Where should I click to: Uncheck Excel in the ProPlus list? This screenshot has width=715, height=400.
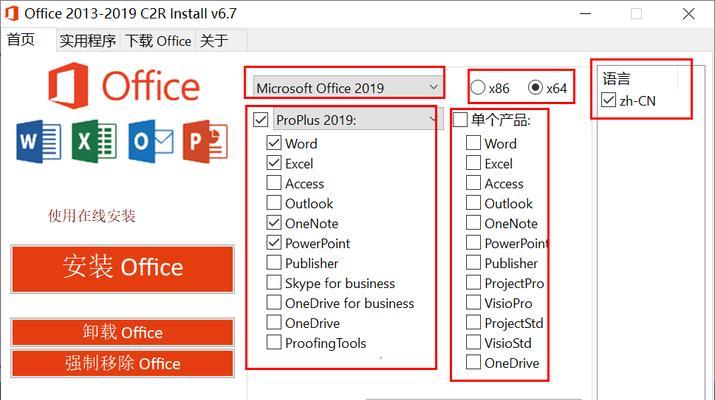(274, 163)
